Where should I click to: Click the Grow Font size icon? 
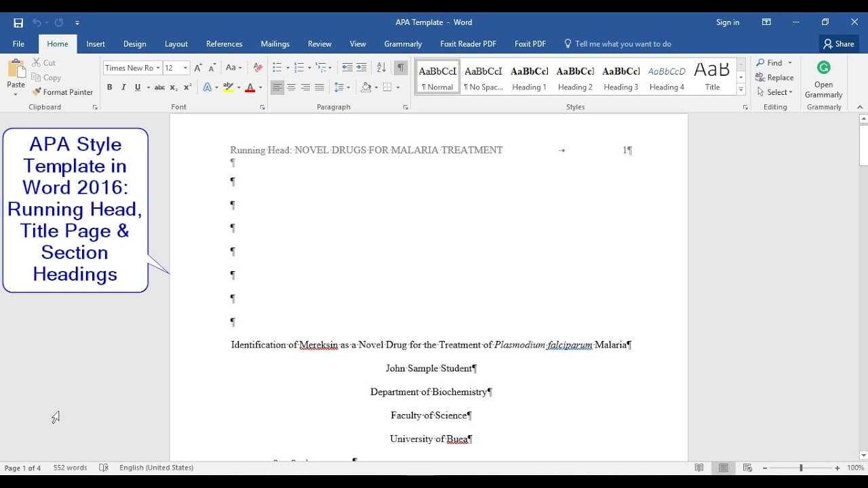point(198,68)
